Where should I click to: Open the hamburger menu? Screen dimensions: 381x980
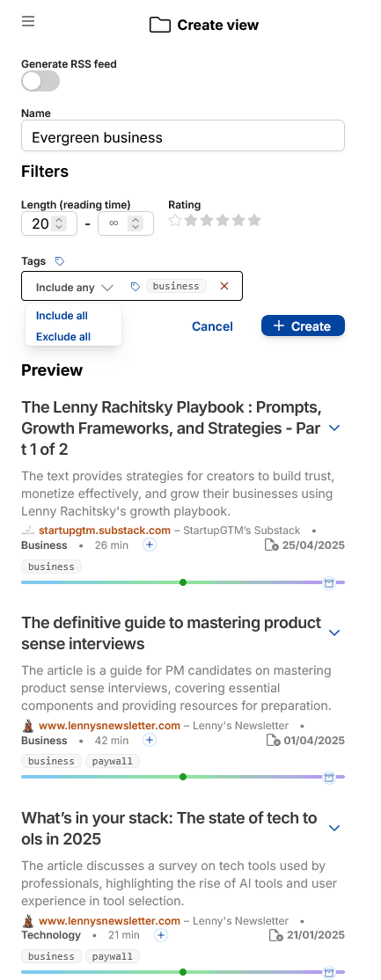(28, 22)
